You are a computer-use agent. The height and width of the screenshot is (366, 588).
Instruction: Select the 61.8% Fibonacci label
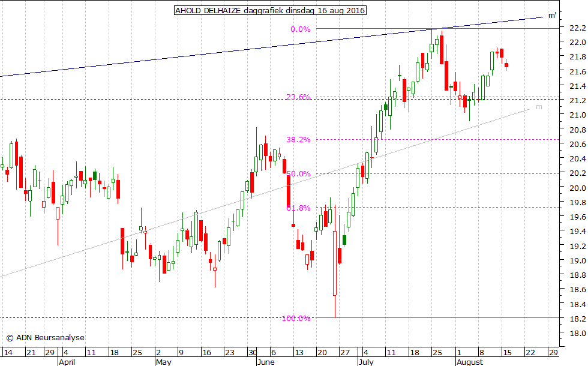[x=299, y=208]
